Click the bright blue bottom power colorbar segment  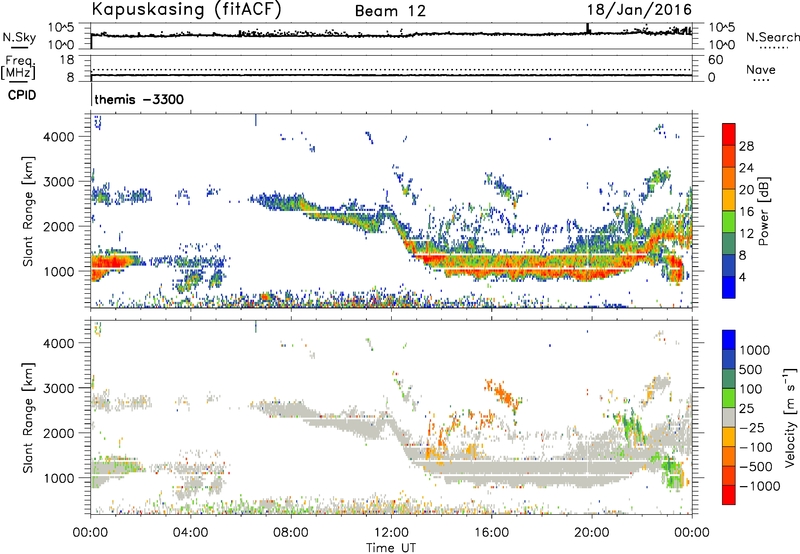coord(729,288)
